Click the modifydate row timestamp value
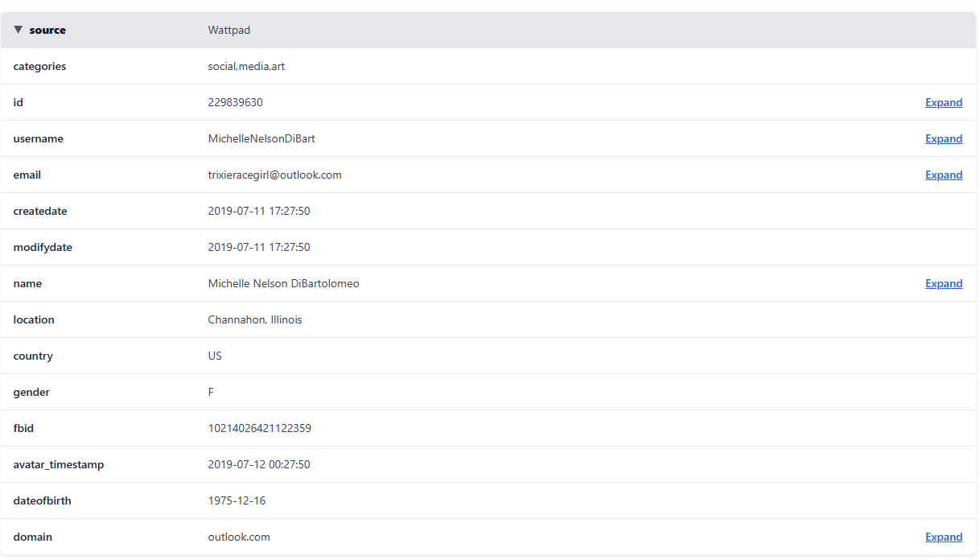 [x=259, y=247]
